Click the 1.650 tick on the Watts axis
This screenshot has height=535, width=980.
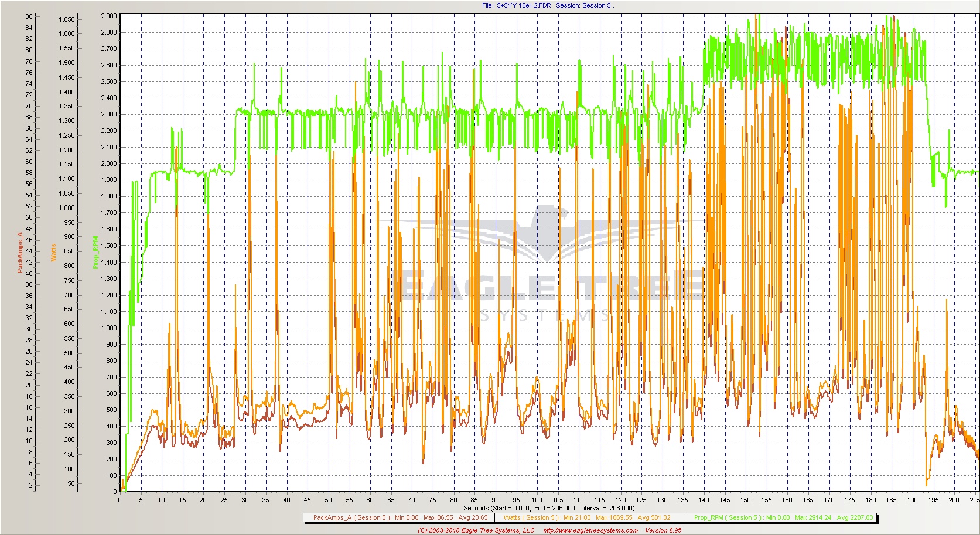(67, 19)
